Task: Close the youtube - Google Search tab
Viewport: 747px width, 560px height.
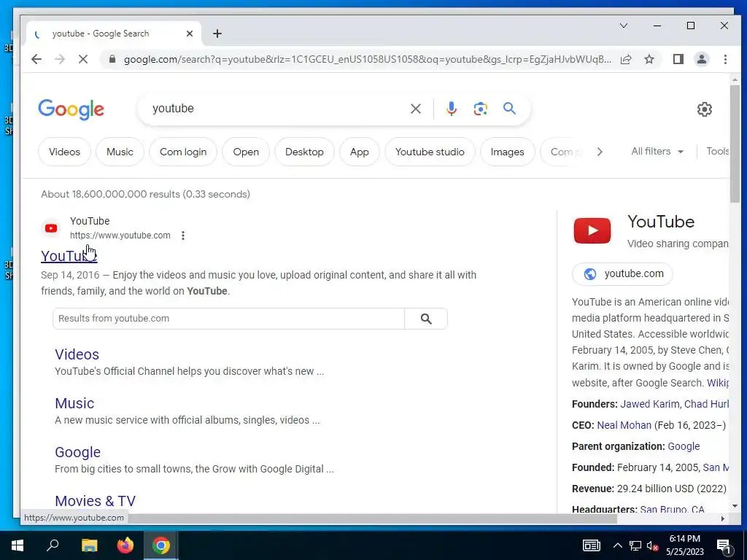Action: (190, 34)
